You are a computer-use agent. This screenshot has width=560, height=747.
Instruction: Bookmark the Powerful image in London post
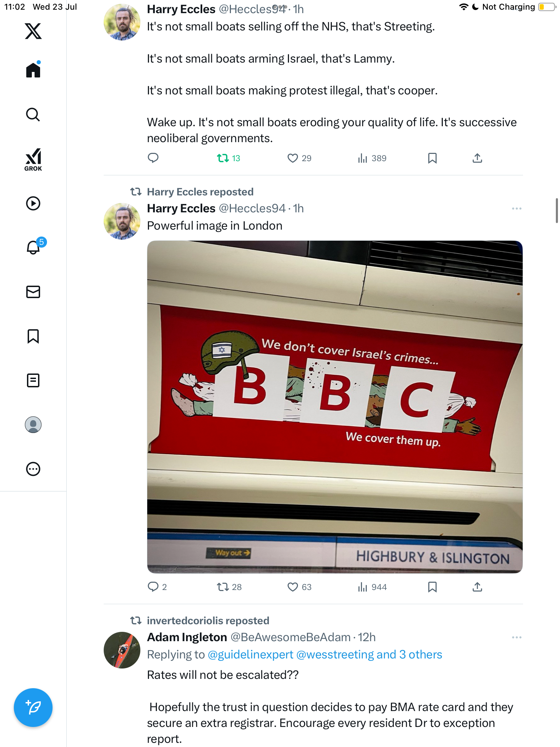[432, 587]
